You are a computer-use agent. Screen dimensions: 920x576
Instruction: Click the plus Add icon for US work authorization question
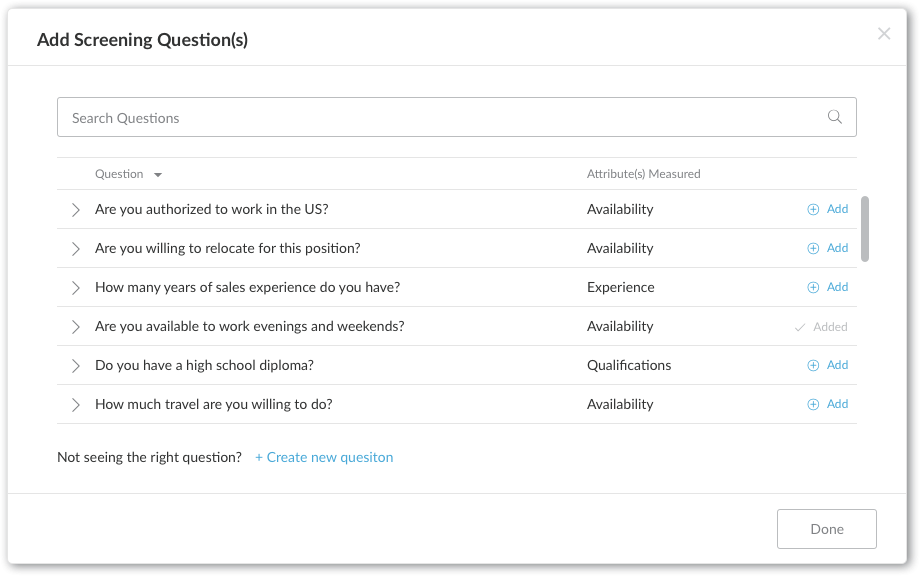tap(812, 209)
